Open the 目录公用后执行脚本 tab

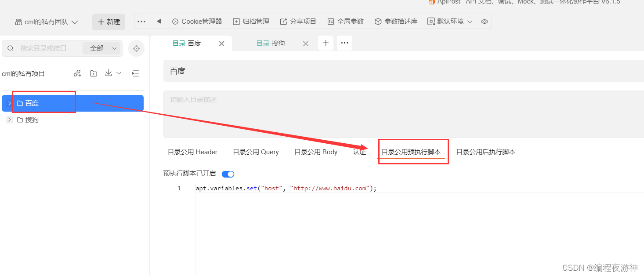tap(486, 152)
